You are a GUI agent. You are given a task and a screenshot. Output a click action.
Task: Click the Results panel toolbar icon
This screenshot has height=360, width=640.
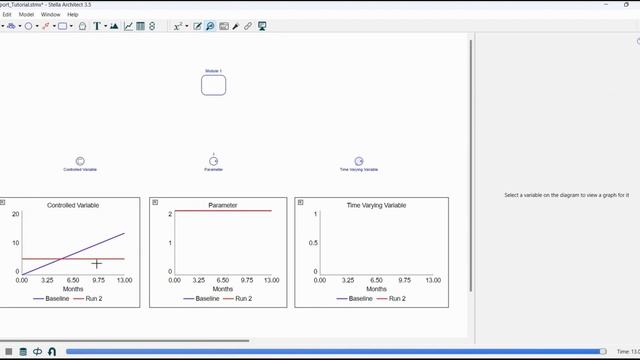tap(224, 26)
